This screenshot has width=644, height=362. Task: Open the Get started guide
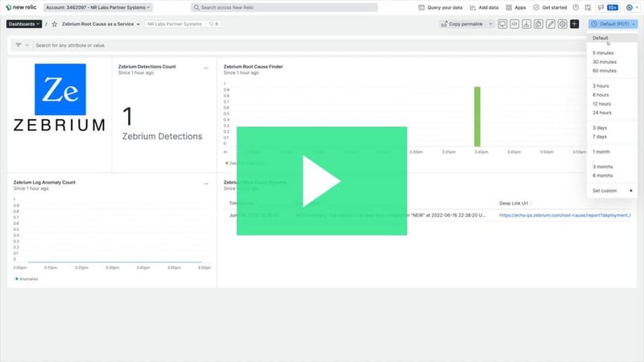click(x=550, y=7)
